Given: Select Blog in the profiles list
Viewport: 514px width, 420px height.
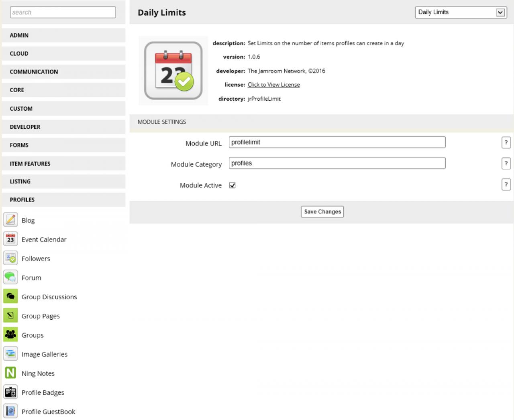Looking at the screenshot, I should click(28, 220).
